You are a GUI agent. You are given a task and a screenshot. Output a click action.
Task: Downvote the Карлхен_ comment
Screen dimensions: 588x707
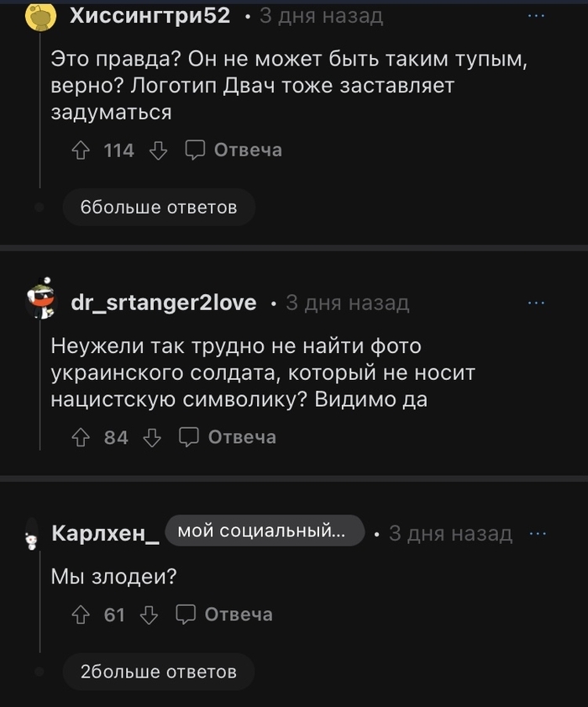click(x=149, y=615)
